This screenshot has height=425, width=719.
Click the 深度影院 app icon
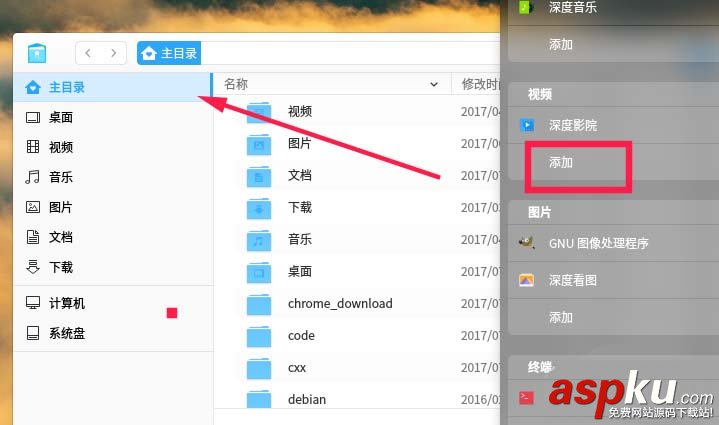tap(526, 125)
